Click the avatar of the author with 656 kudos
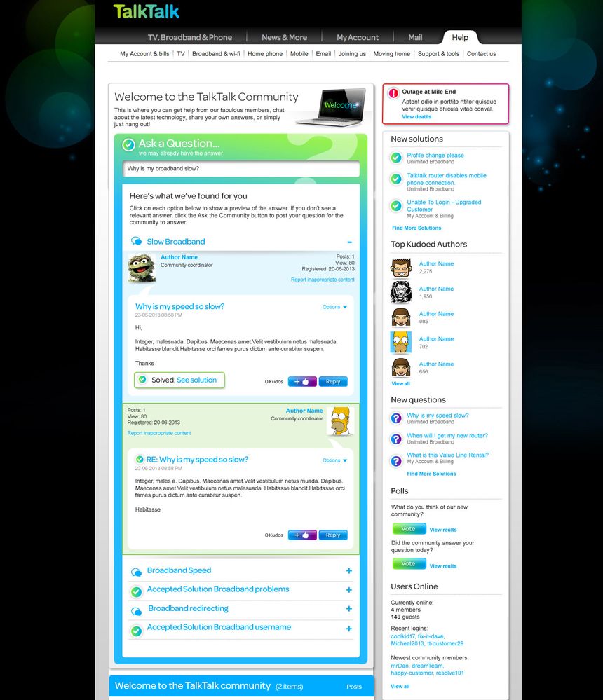 pyautogui.click(x=401, y=367)
